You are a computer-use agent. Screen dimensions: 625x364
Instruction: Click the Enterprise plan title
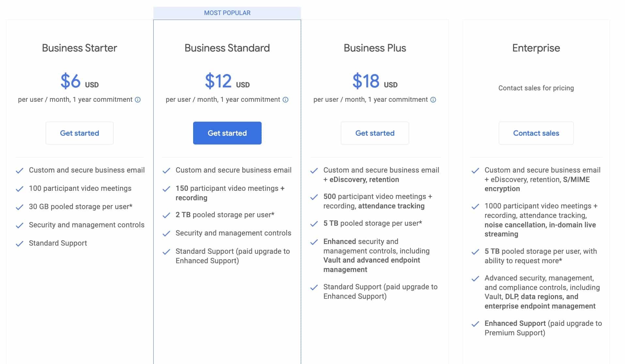536,48
